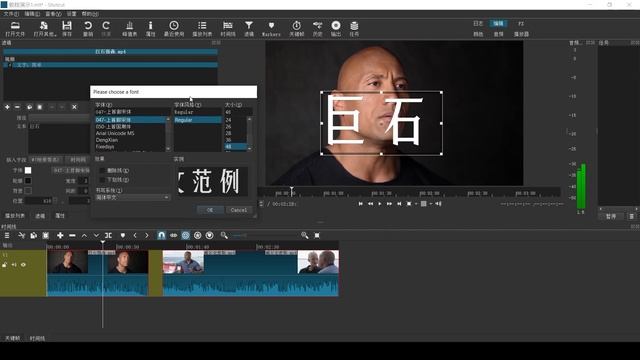Toggle the Timeline panel toolbar icon
This screenshot has width=640, height=360.
click(228, 29)
